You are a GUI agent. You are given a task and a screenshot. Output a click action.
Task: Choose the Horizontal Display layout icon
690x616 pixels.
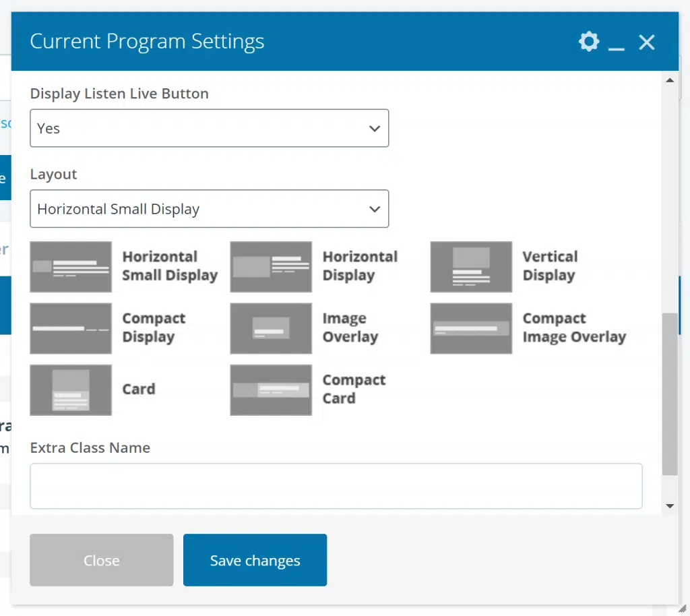pos(271,267)
